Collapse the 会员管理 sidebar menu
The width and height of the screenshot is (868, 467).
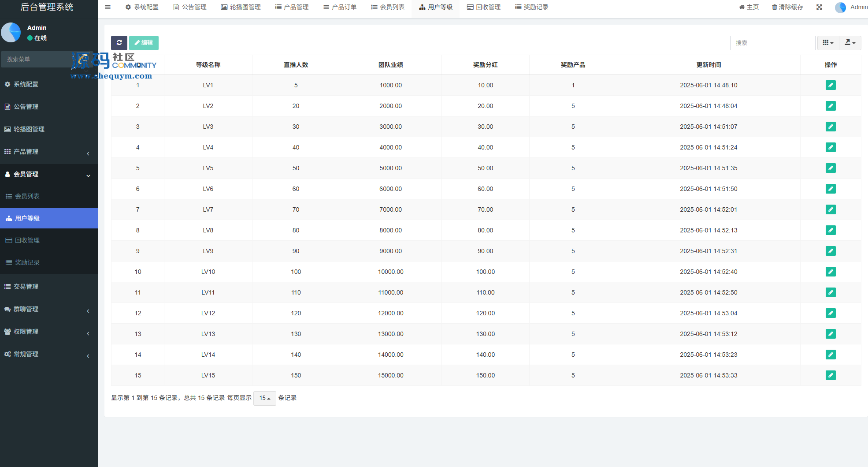click(x=48, y=174)
